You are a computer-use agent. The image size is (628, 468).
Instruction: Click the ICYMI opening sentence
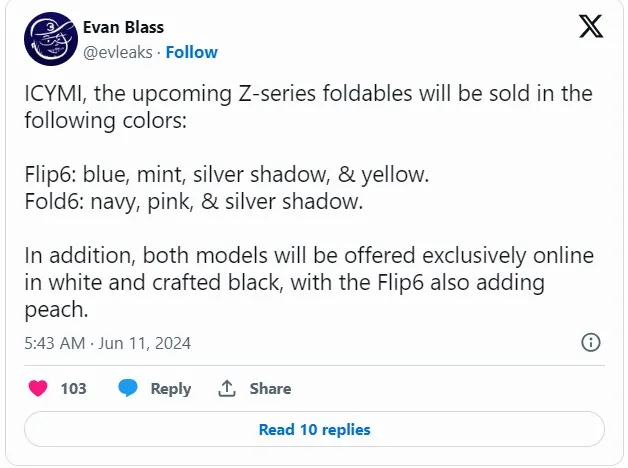[308, 94]
